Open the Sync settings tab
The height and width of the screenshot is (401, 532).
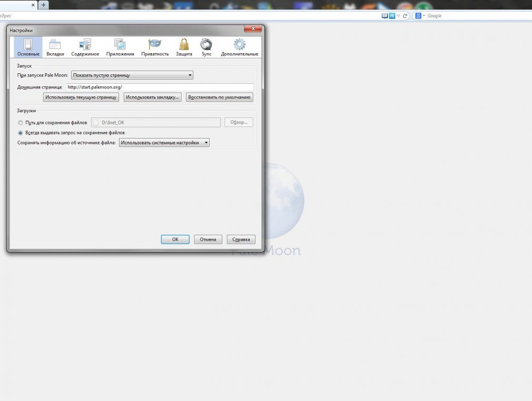coord(206,47)
